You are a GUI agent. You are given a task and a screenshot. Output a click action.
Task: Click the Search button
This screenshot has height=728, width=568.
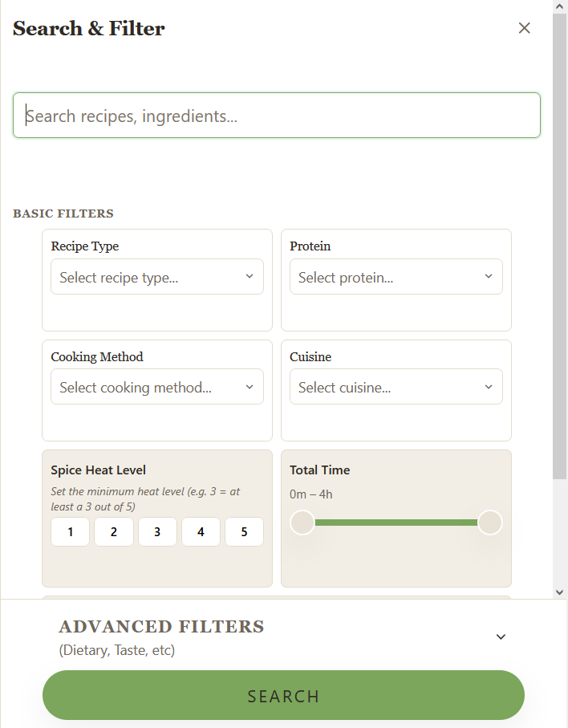284,695
